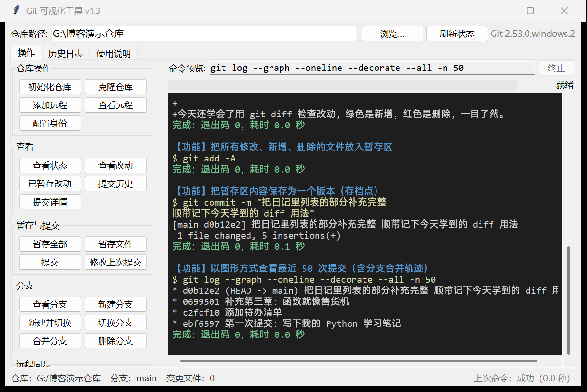Click '1 file changed, 5 insertions(+)' line
587x392 pixels.
tap(258, 236)
